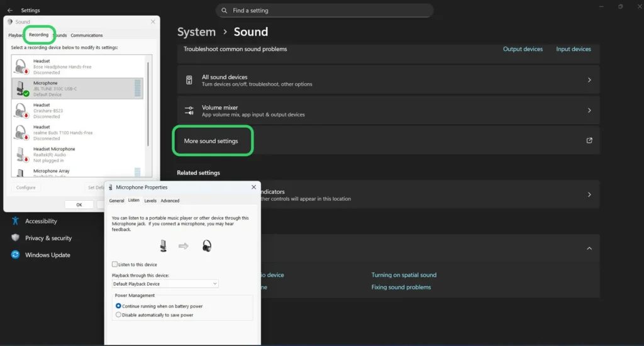Click the Find a setting search box

point(325,10)
